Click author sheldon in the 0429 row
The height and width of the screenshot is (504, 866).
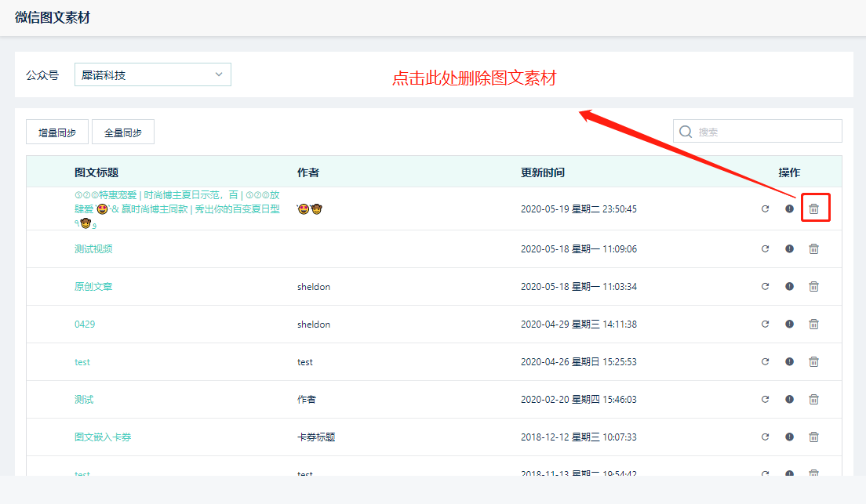click(x=314, y=324)
